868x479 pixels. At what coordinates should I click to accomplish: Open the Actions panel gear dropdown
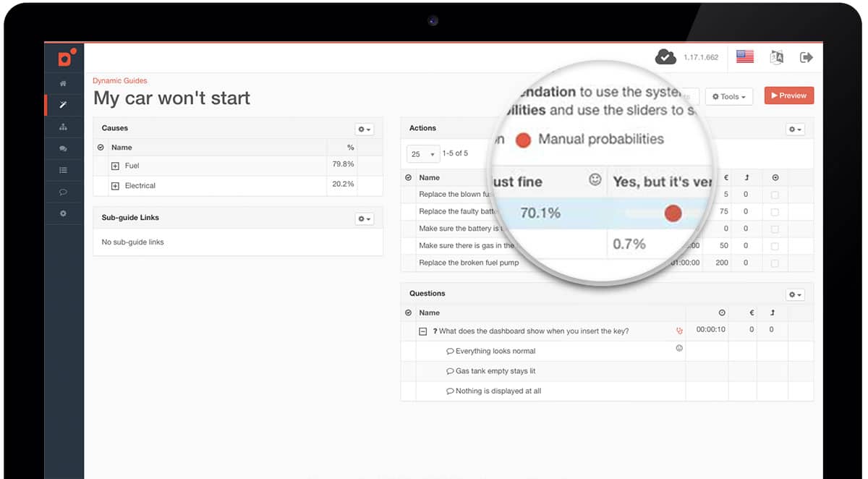795,129
